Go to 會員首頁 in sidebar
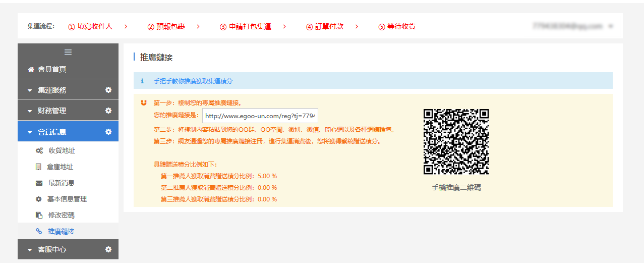 [68, 69]
